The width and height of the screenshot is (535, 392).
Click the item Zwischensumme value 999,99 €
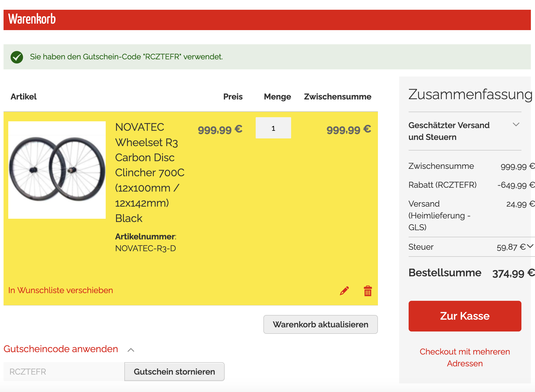[349, 129]
